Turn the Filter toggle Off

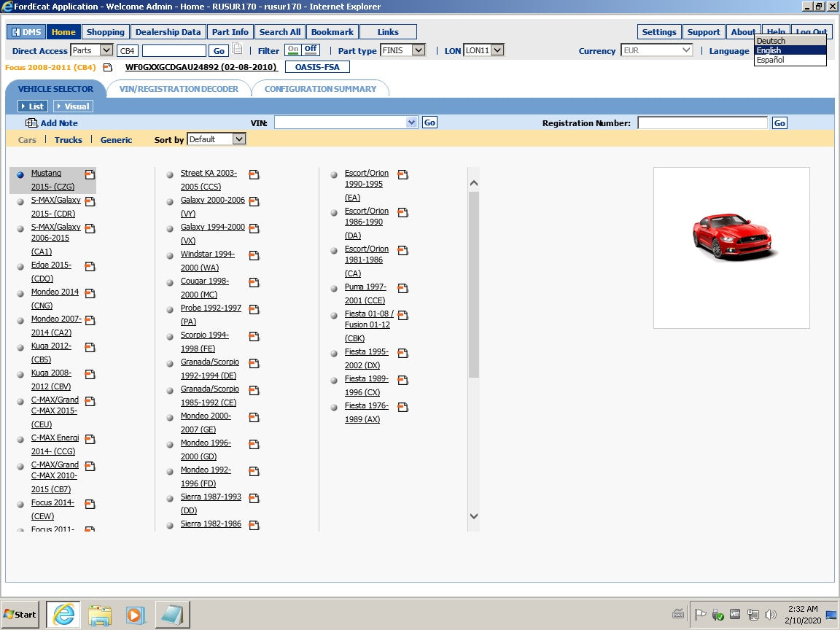pos(311,50)
